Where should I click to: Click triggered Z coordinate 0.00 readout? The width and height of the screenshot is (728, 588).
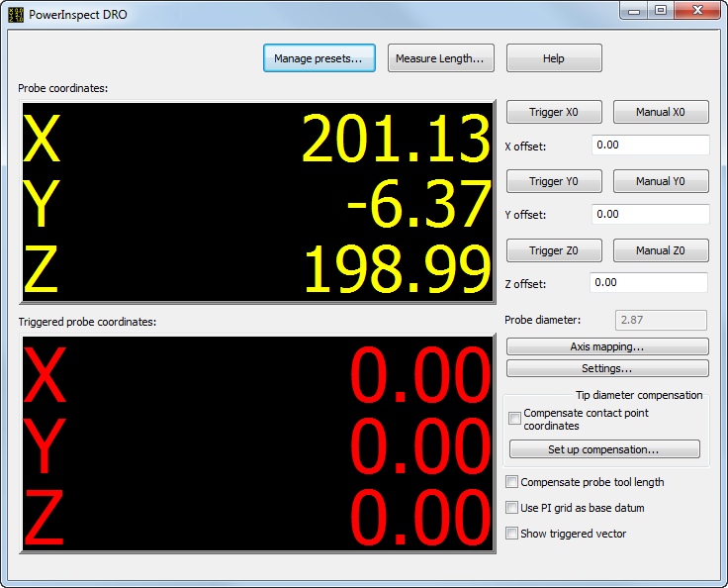coord(420,517)
